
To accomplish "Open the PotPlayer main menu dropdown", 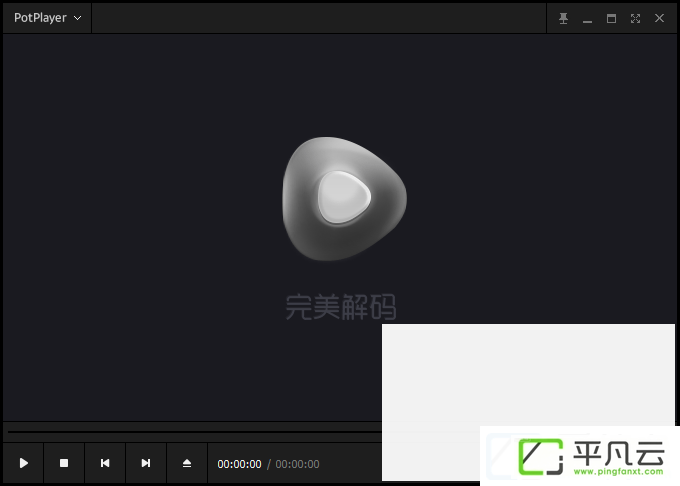I will click(47, 18).
